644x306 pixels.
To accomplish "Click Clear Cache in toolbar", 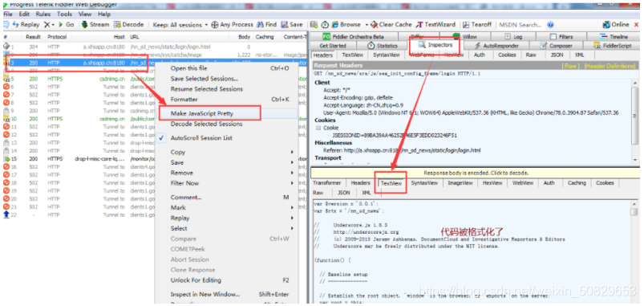I will click(x=391, y=25).
